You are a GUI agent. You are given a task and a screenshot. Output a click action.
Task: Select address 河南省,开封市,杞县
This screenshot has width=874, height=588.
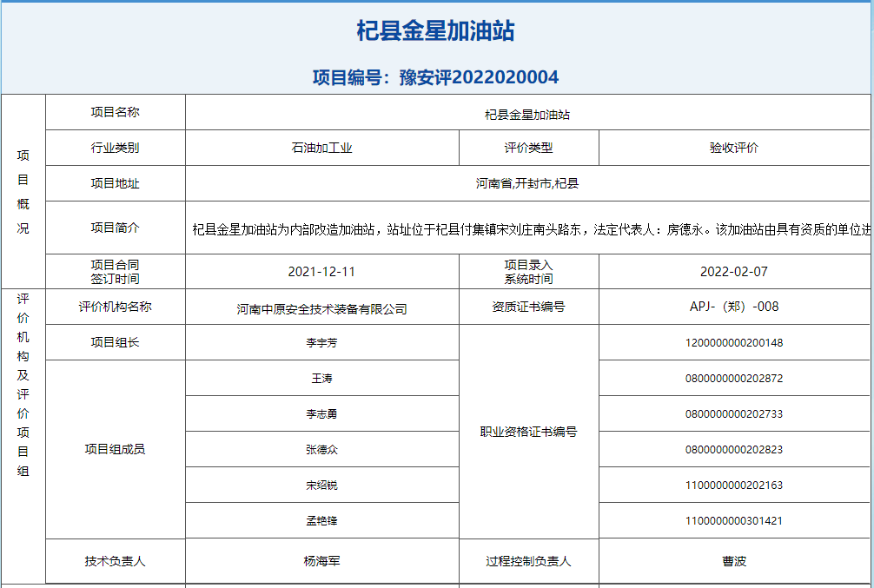(527, 183)
